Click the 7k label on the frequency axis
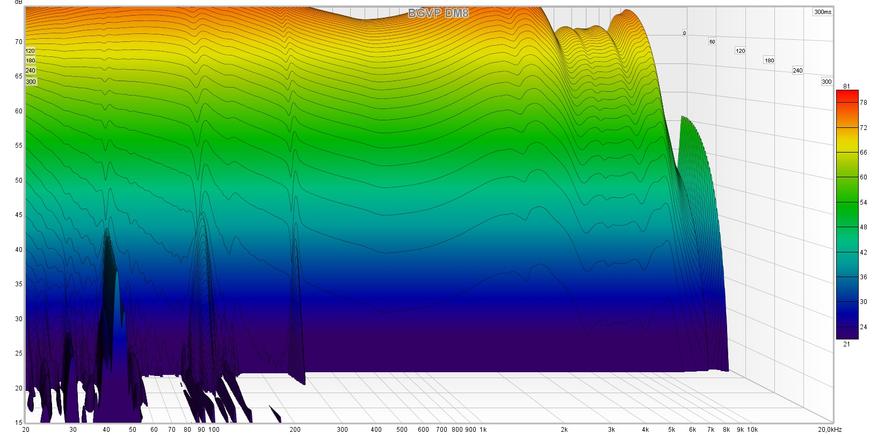This screenshot has width=877, height=435. (711, 430)
